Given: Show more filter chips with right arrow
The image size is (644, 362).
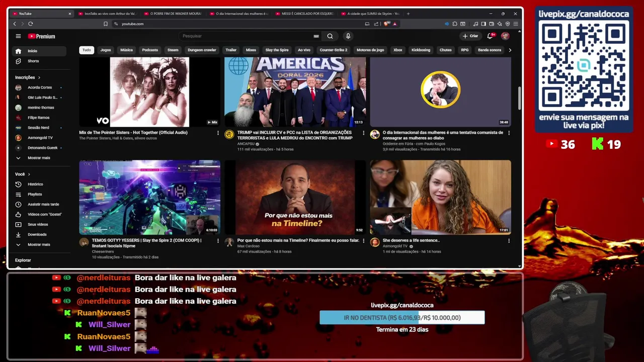Looking at the screenshot, I should pyautogui.click(x=510, y=50).
